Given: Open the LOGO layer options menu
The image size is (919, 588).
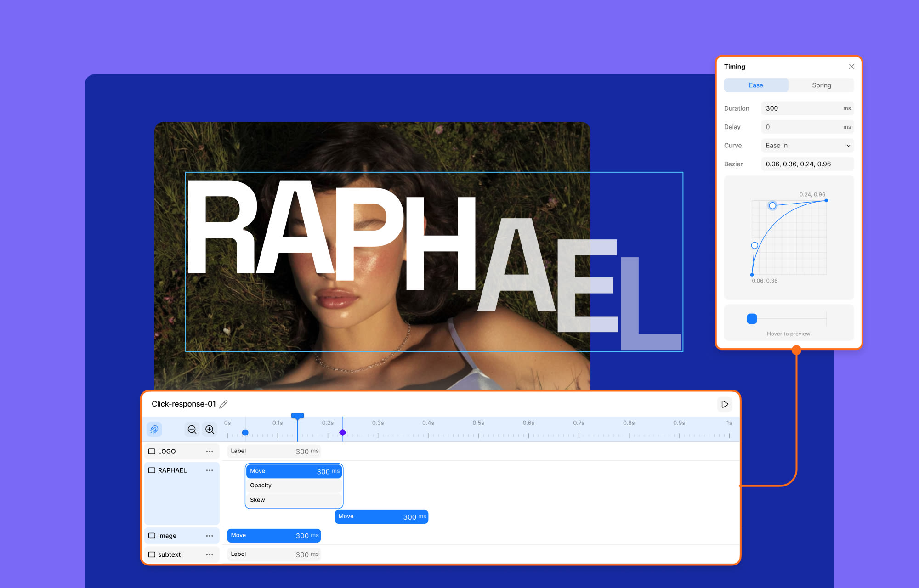Looking at the screenshot, I should pos(210,452).
